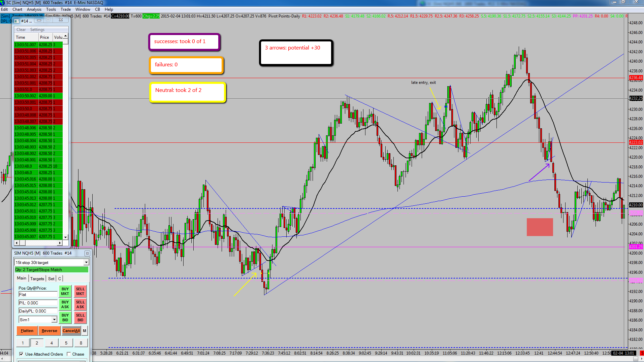Click right arrow of time and sales horizontal scrollbar
644x362 pixels.
(x=60, y=243)
